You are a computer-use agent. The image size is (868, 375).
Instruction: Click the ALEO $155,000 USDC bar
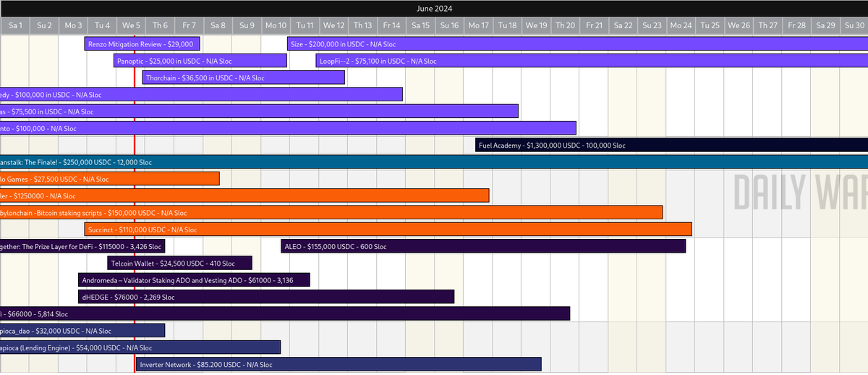483,246
